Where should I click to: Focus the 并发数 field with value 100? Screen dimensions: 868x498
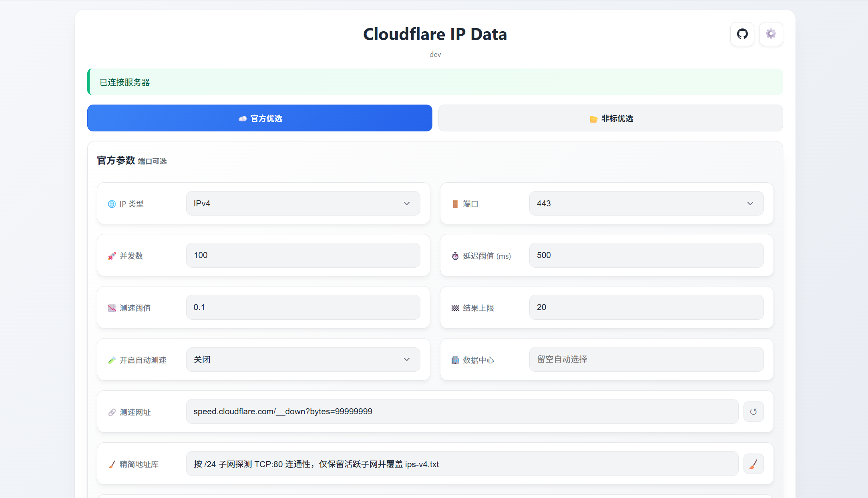pyautogui.click(x=303, y=255)
